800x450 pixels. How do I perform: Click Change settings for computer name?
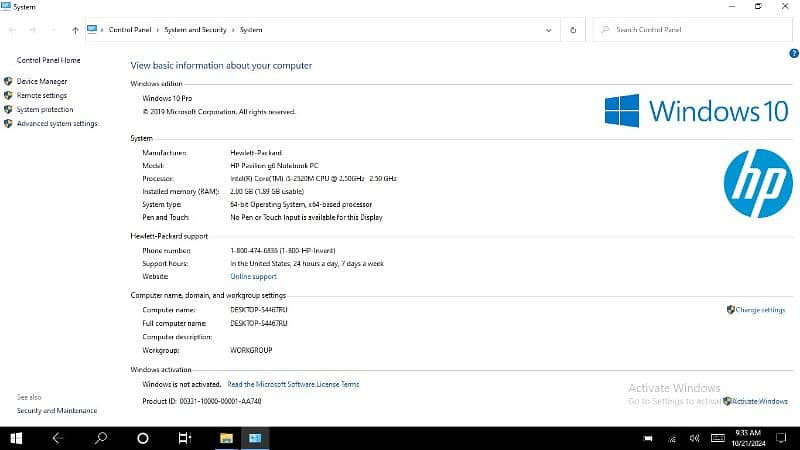[x=759, y=310]
